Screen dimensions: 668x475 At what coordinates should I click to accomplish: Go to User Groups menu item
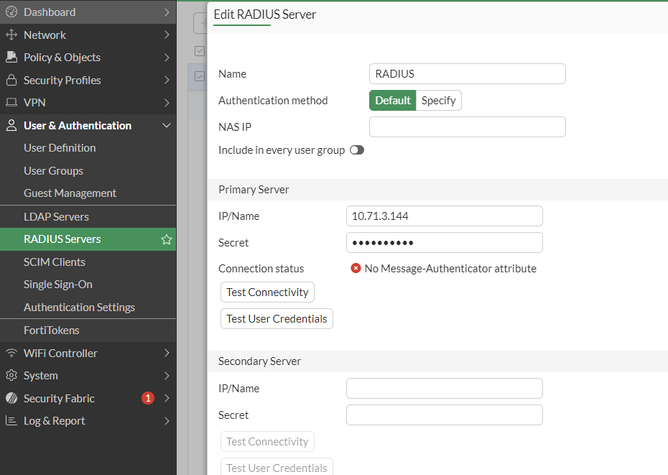pos(53,171)
